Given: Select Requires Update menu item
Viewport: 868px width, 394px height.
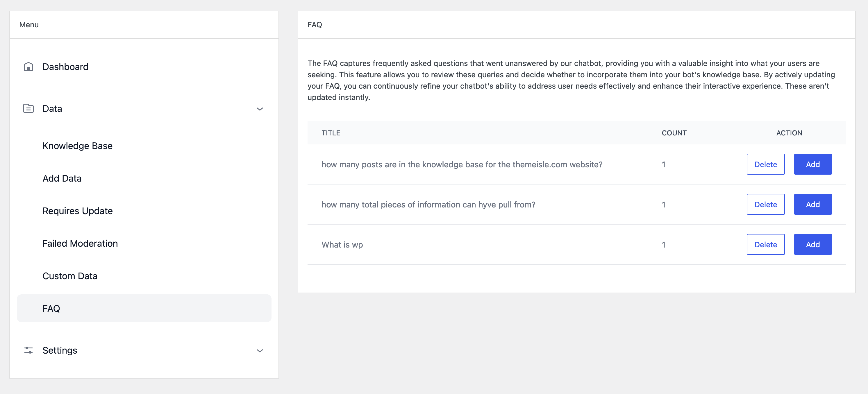Looking at the screenshot, I should 78,211.
